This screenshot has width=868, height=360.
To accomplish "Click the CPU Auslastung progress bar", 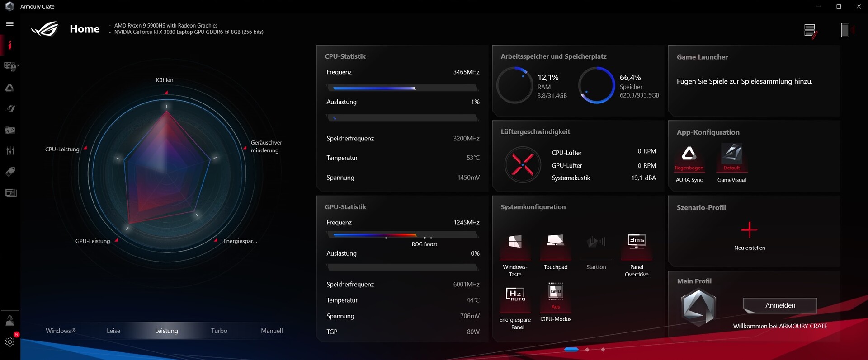I will [402, 118].
